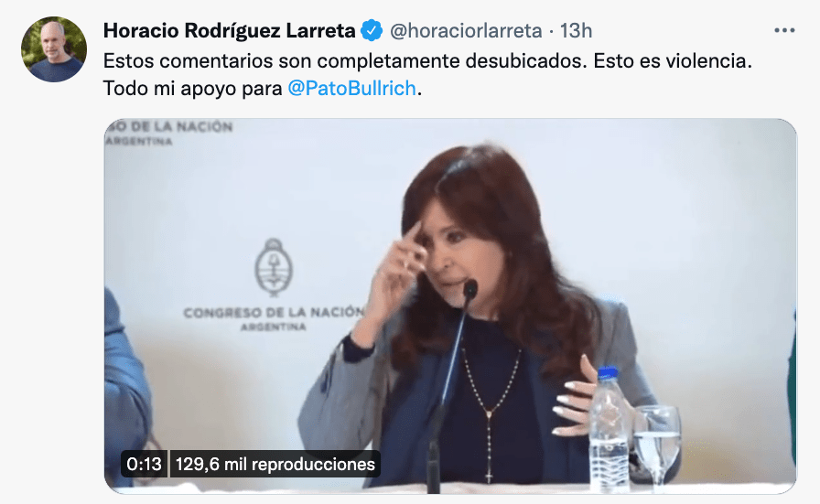Click the 0:13 video duration badge
This screenshot has height=504, width=820.
pos(145,464)
